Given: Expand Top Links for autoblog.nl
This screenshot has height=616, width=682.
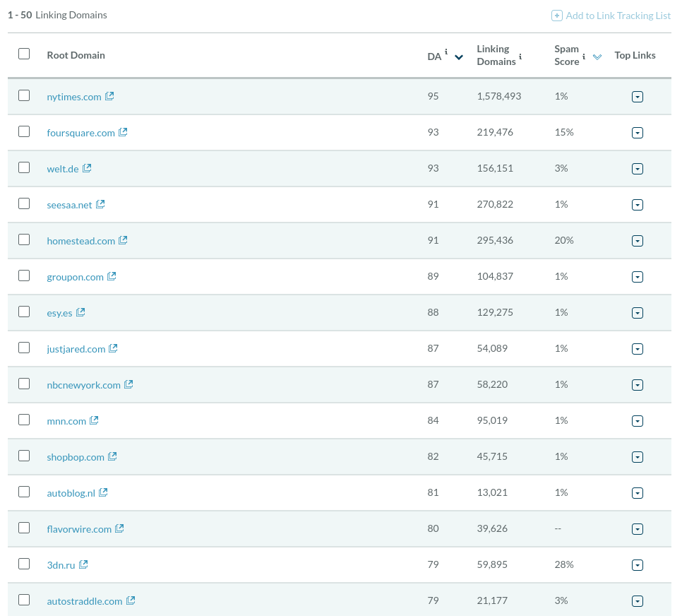Looking at the screenshot, I should click(x=638, y=493).
